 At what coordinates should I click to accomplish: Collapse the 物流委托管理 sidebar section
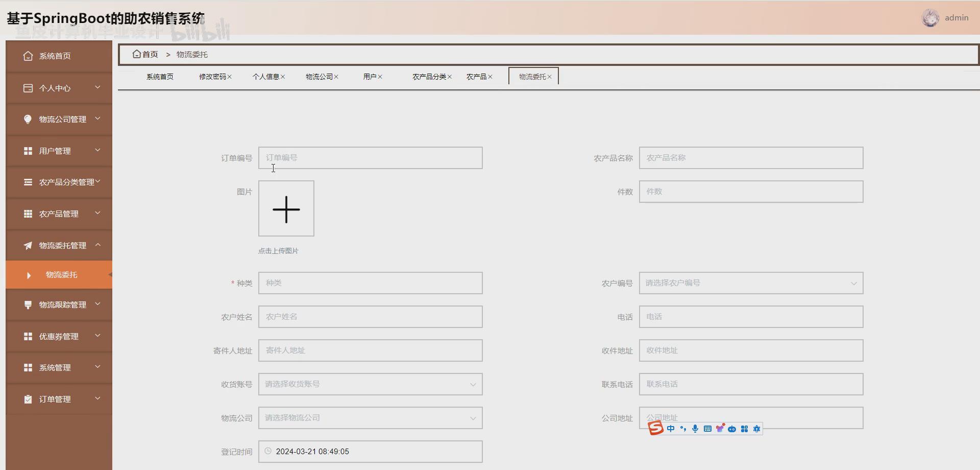pyautogui.click(x=97, y=245)
